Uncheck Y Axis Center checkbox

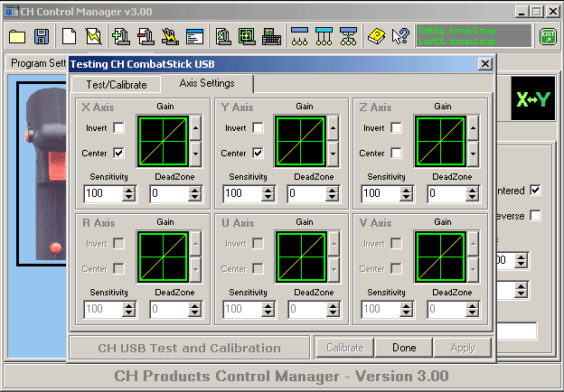point(258,153)
